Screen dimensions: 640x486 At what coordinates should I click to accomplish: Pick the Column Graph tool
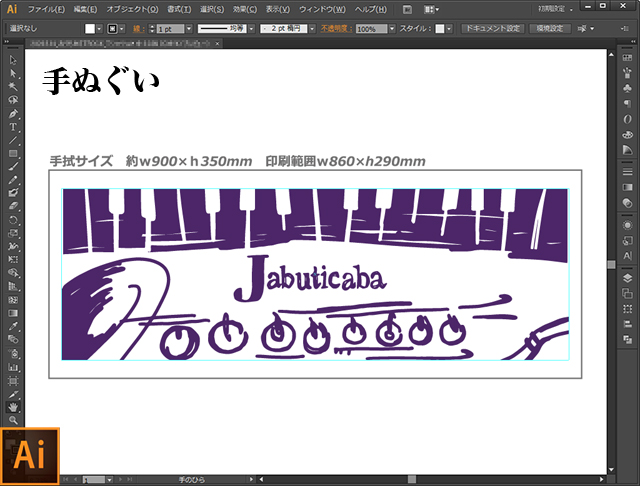pyautogui.click(x=13, y=367)
